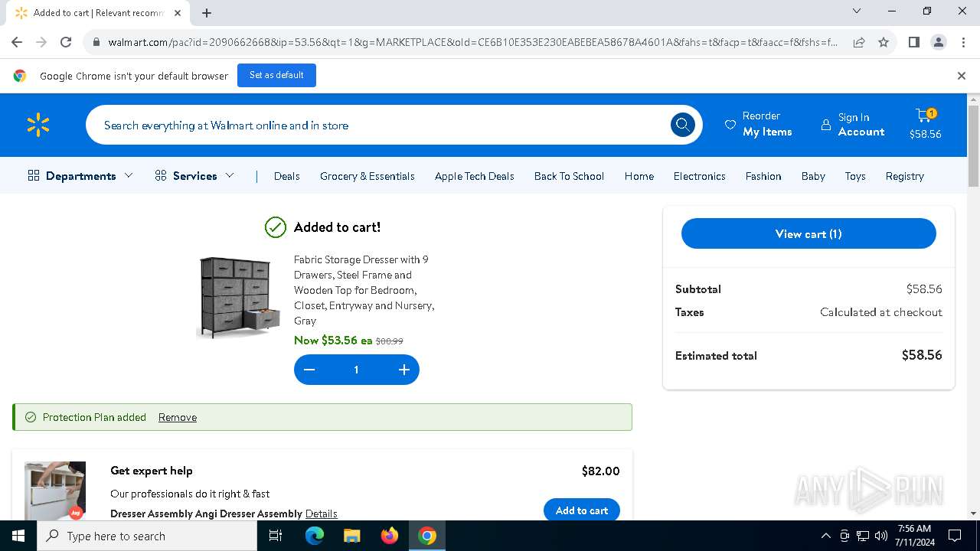Open the Baby nav link

(x=813, y=176)
